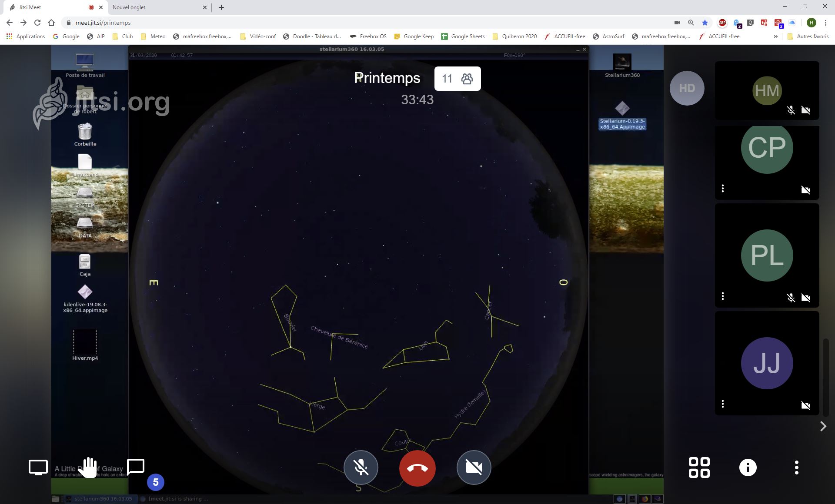Open AIP bookmark
Screen dimensions: 835x504
[x=96, y=36]
